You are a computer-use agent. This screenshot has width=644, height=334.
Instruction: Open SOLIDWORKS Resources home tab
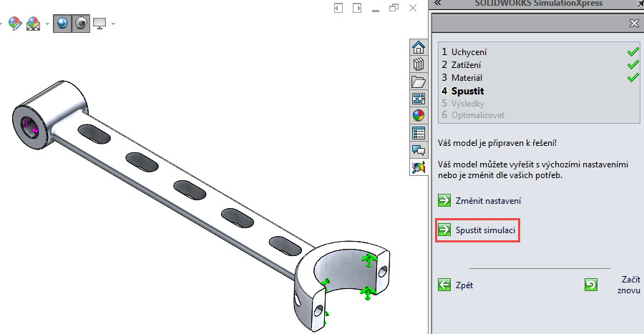[419, 48]
